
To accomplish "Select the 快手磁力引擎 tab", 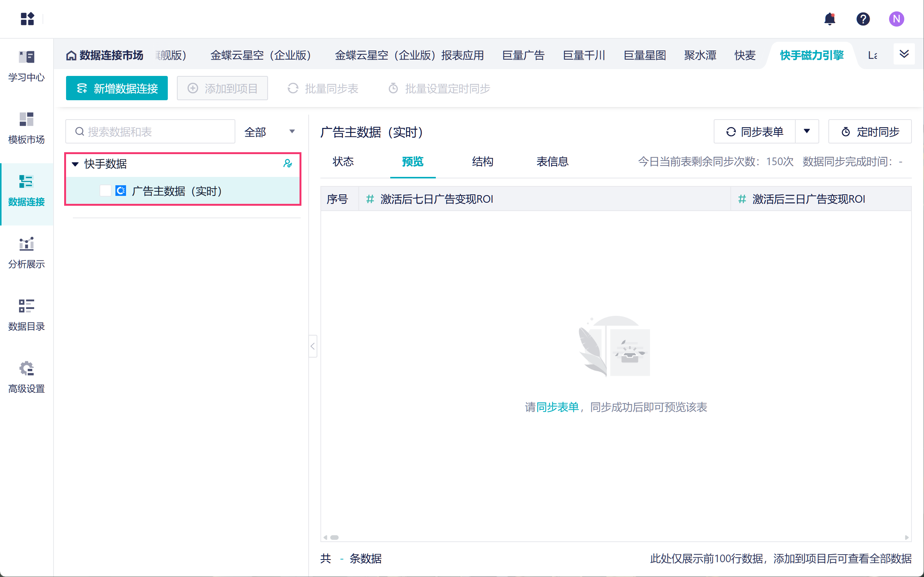I will [x=811, y=55].
